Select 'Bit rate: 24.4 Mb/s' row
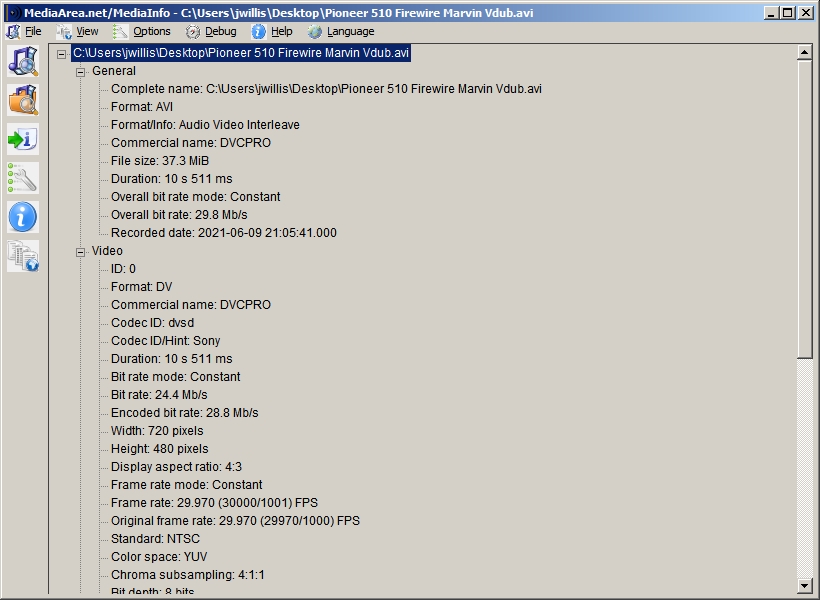The width and height of the screenshot is (820, 600). [159, 395]
